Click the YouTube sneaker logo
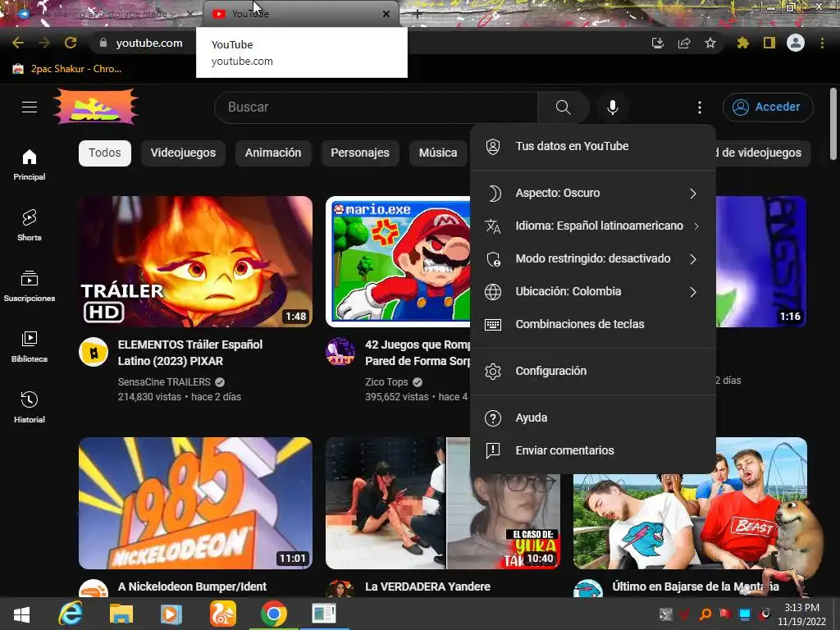The height and width of the screenshot is (630, 840). coord(97,107)
